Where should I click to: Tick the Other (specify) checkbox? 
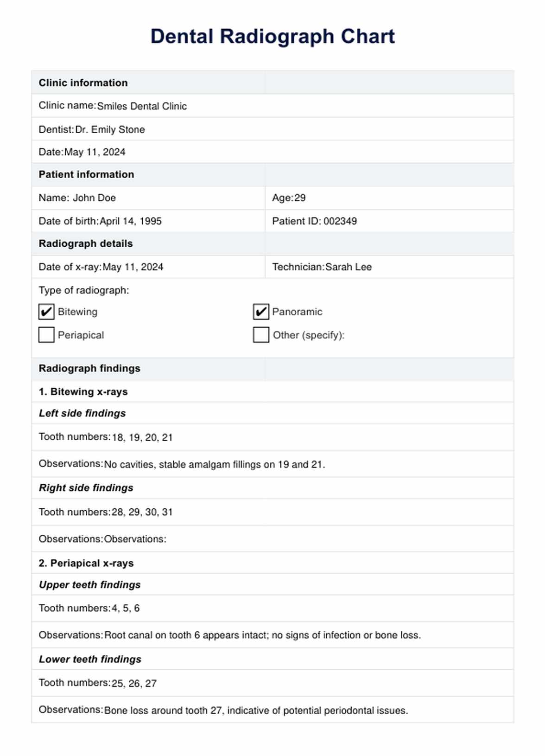tap(261, 335)
